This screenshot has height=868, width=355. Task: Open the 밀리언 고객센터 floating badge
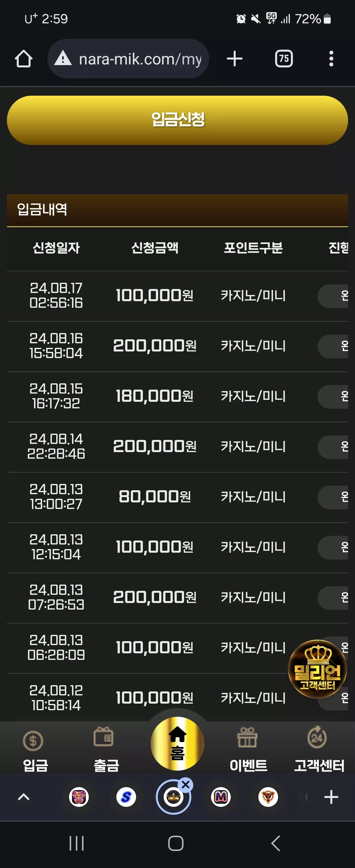tap(317, 669)
